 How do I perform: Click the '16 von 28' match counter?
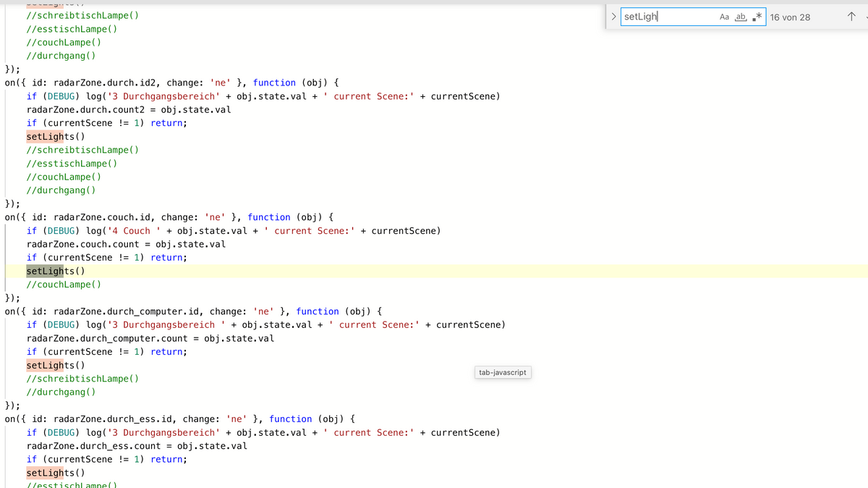(x=790, y=17)
